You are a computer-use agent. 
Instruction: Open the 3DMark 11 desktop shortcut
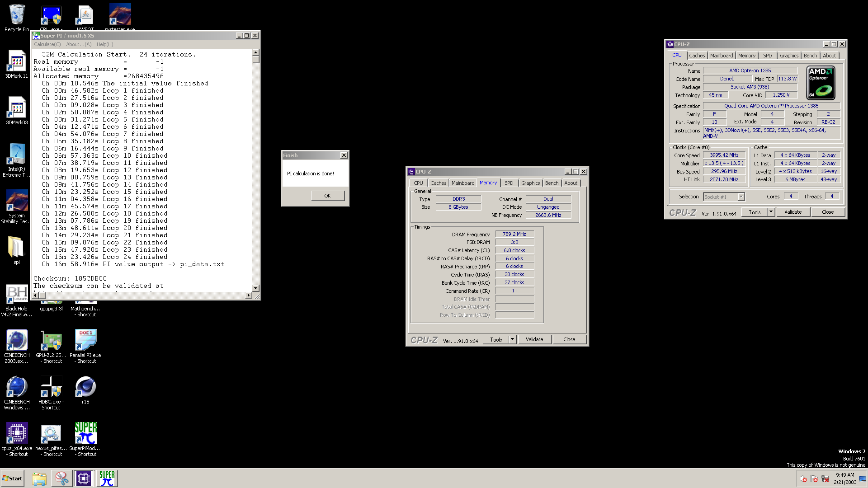pos(17,64)
